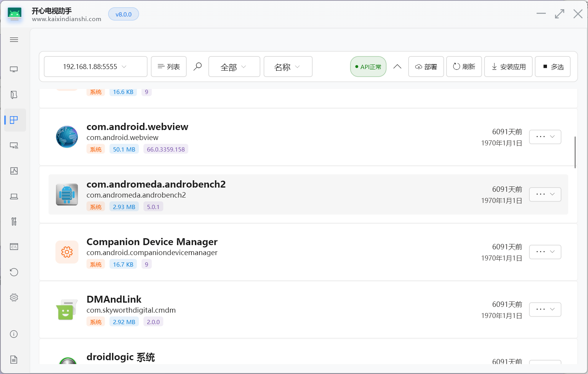Viewport: 588px width, 374px height.
Task: Open the actions dropdown for DMAndLink
Action: (545, 310)
